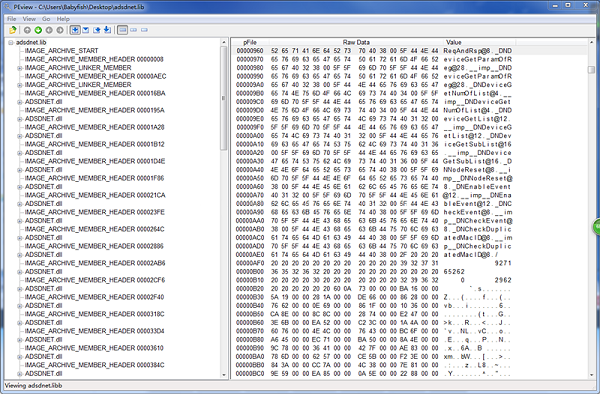Select the widest data-width toolbar icon
600x394 pixels.
(122, 30)
